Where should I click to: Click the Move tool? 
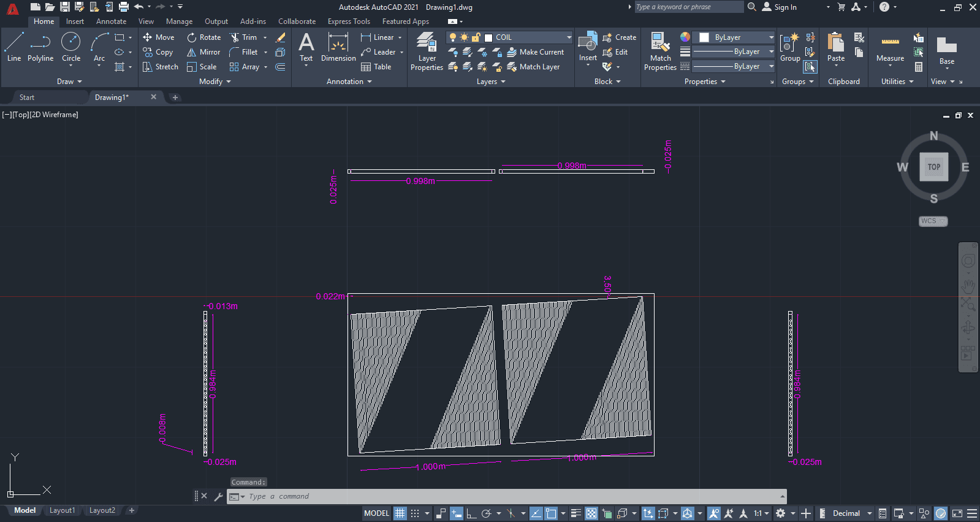(x=159, y=37)
